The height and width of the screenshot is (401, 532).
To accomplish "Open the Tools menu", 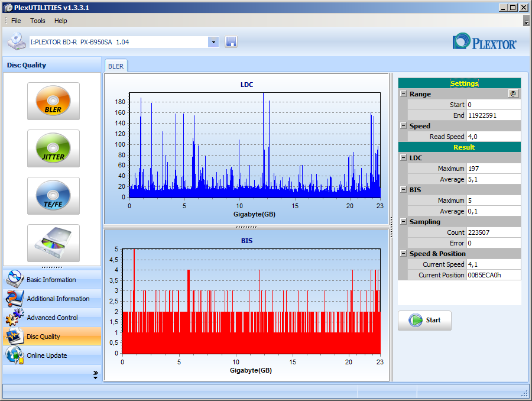I will 38,21.
